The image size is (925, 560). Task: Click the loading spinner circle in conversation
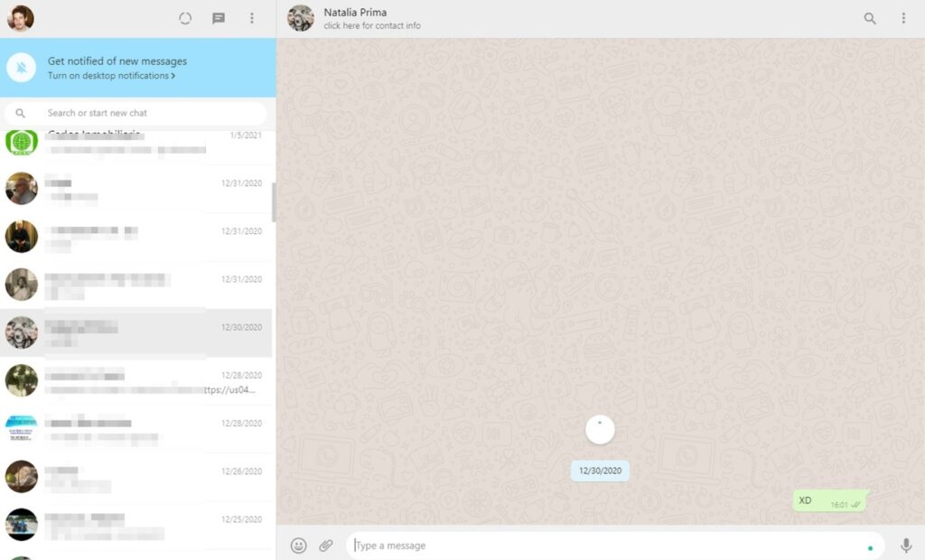tap(600, 430)
